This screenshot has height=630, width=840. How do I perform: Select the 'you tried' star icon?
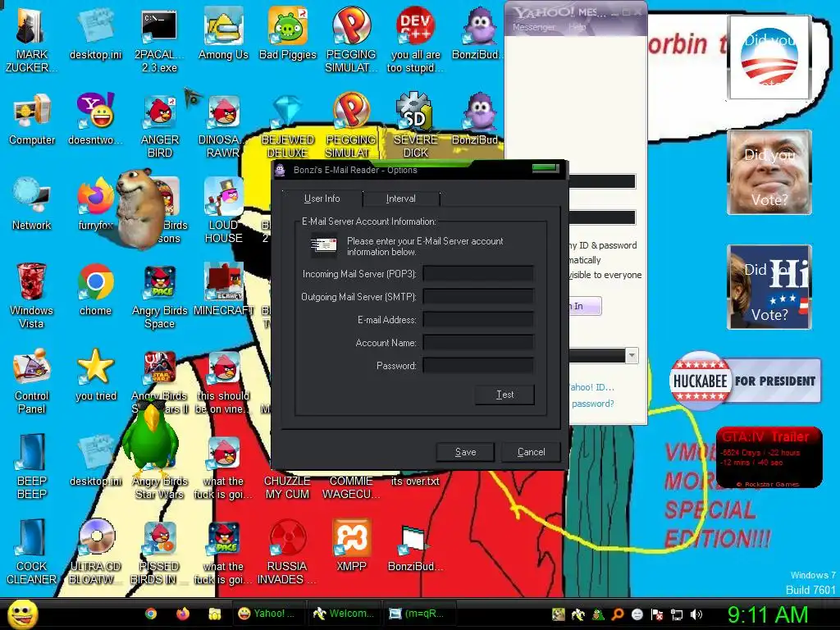coord(96,374)
